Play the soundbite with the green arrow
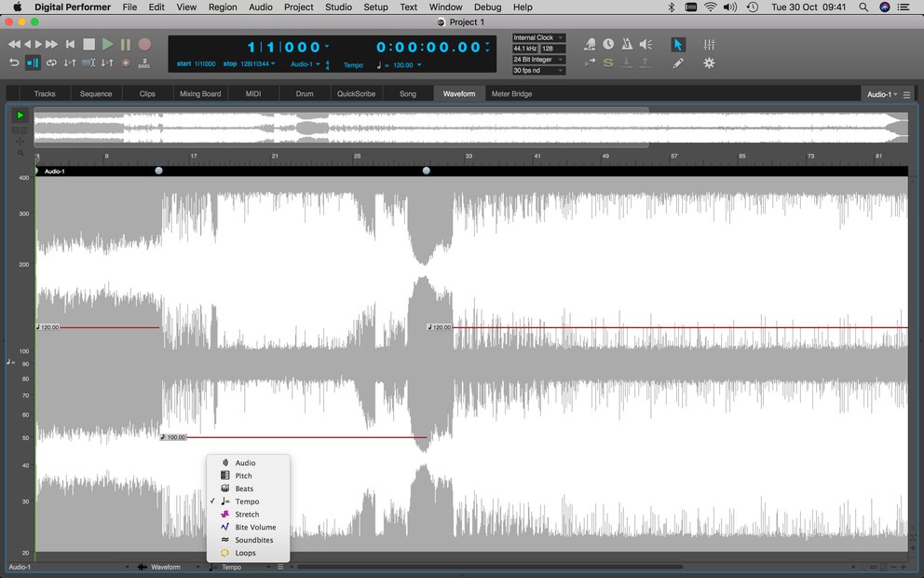The height and width of the screenshot is (578, 924). click(20, 115)
